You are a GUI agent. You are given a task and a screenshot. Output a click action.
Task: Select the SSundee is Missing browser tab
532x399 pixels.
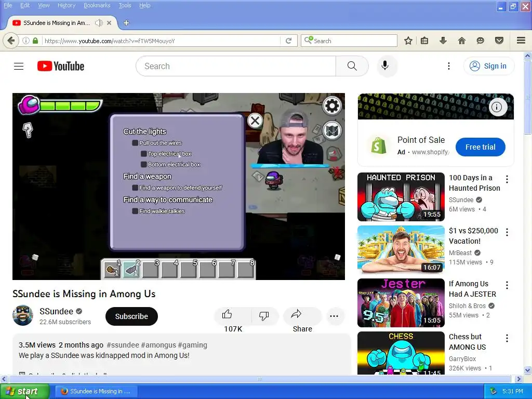[56, 23]
